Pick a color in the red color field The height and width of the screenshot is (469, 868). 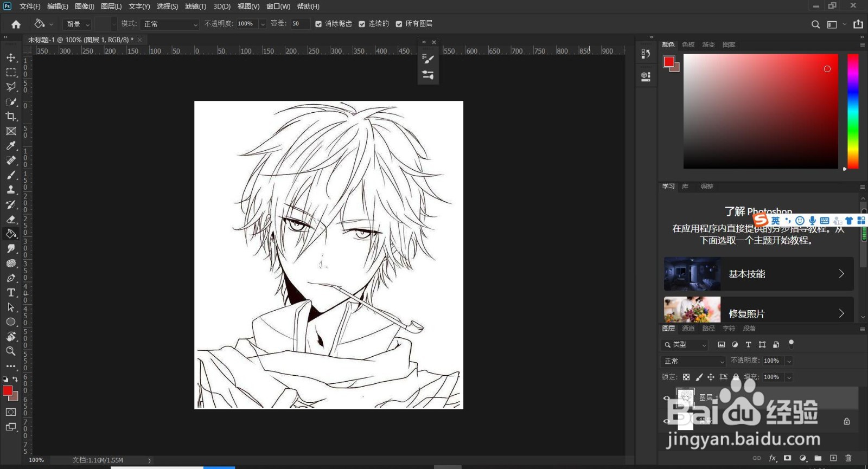pyautogui.click(x=761, y=111)
